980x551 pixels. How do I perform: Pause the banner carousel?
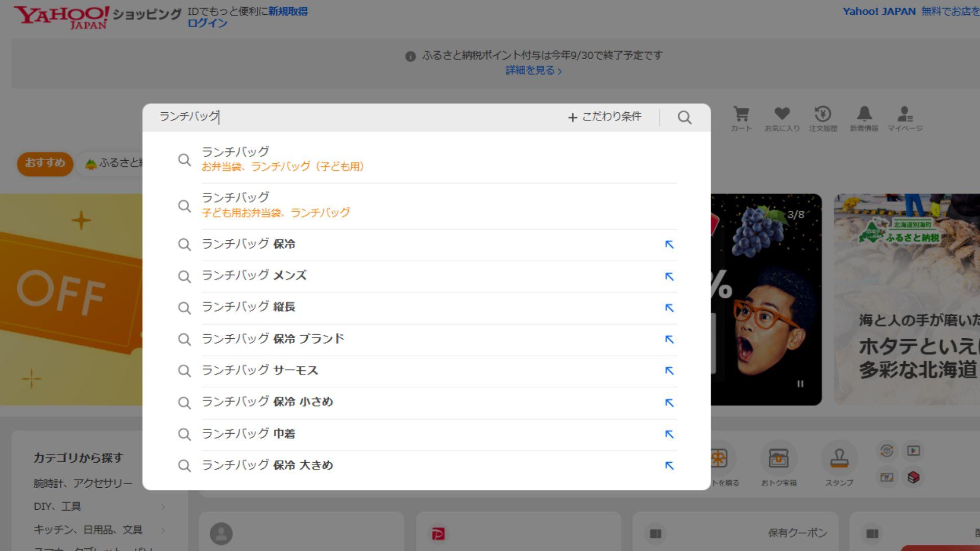[800, 384]
